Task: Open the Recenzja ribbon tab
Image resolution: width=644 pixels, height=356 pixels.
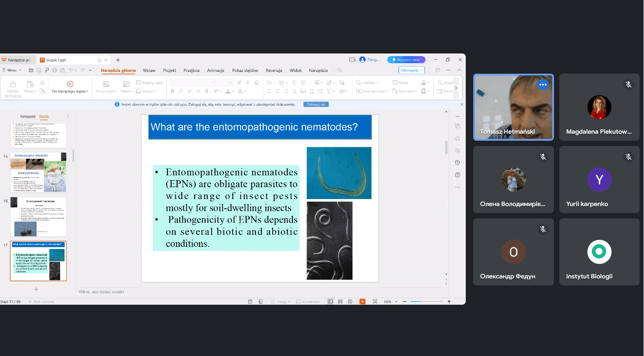Action: 273,70
